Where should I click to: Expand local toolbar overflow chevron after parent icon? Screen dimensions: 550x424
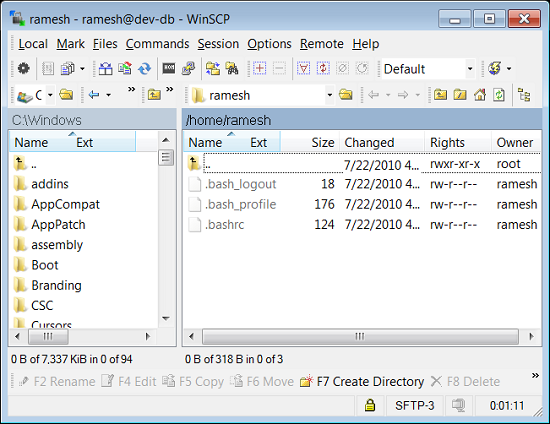click(x=170, y=89)
